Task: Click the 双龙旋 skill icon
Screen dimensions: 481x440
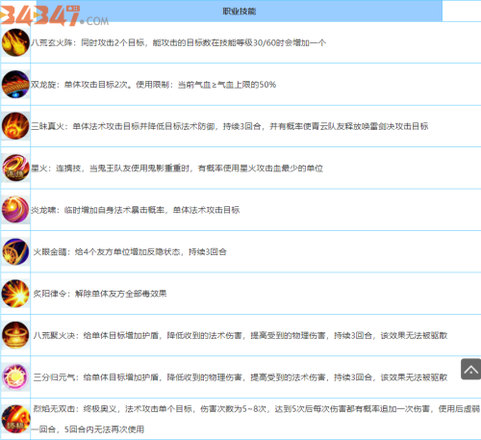Action: (x=15, y=84)
